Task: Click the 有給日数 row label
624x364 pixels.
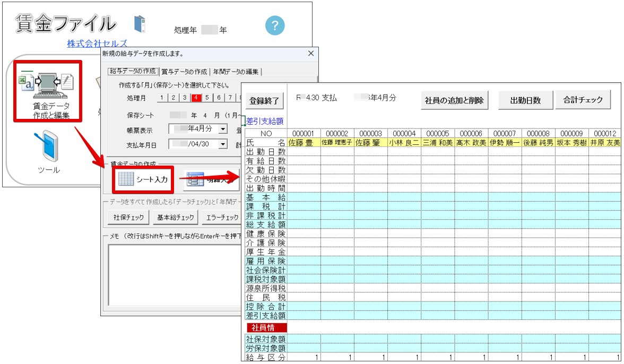Action: 266,161
